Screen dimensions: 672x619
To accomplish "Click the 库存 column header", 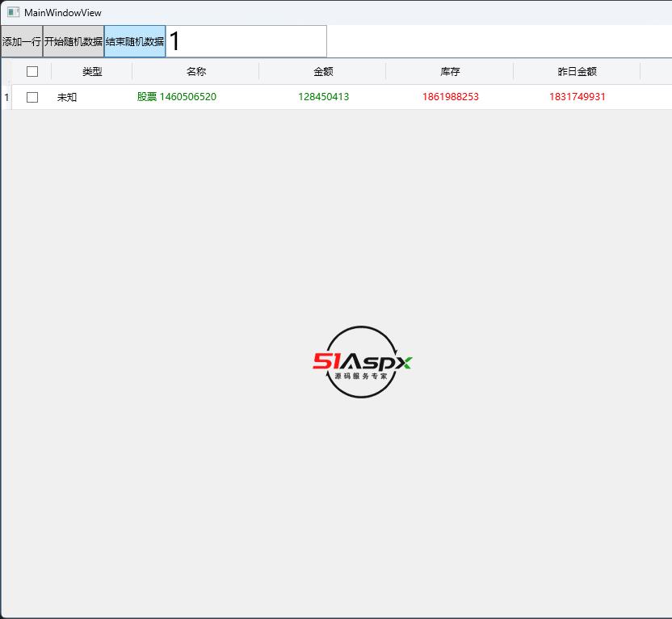I will (x=450, y=72).
